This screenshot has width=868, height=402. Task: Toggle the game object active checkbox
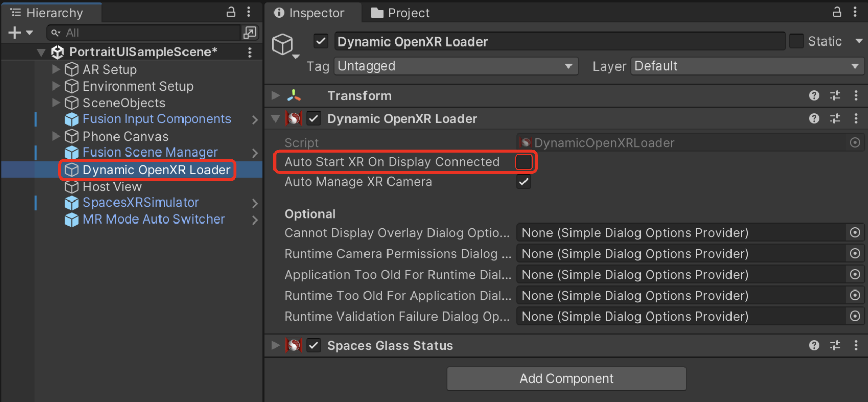coord(321,41)
